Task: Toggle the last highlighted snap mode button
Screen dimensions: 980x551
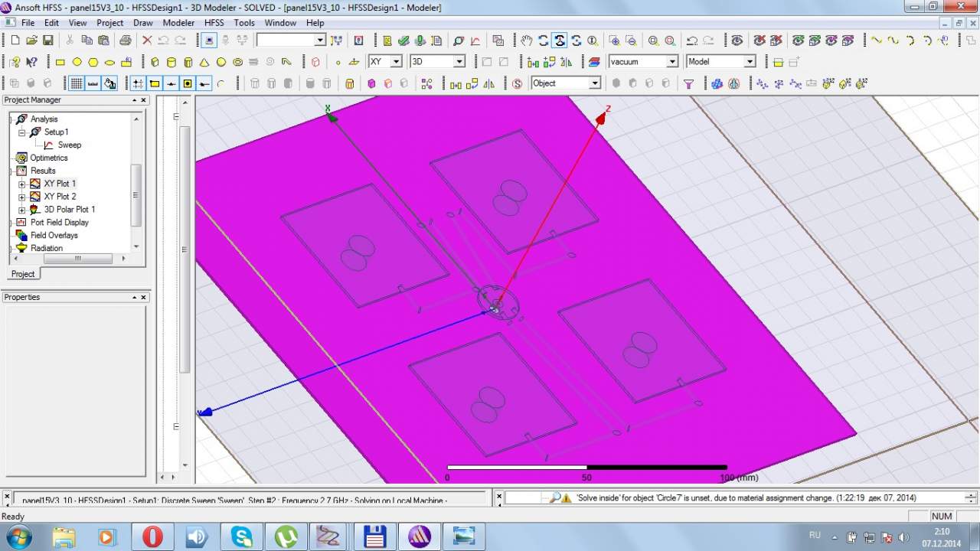Action: coord(204,83)
